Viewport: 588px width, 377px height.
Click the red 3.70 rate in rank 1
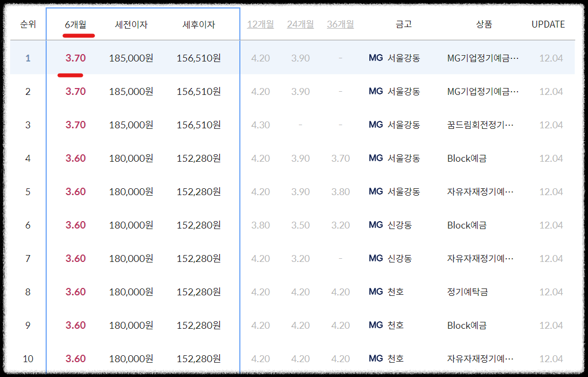click(x=75, y=58)
